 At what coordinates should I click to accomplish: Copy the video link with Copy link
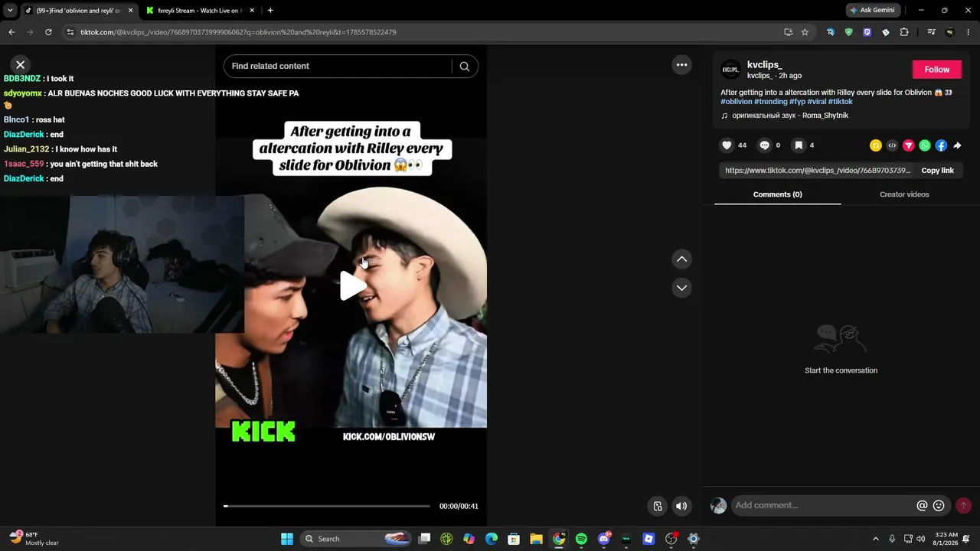point(937,171)
